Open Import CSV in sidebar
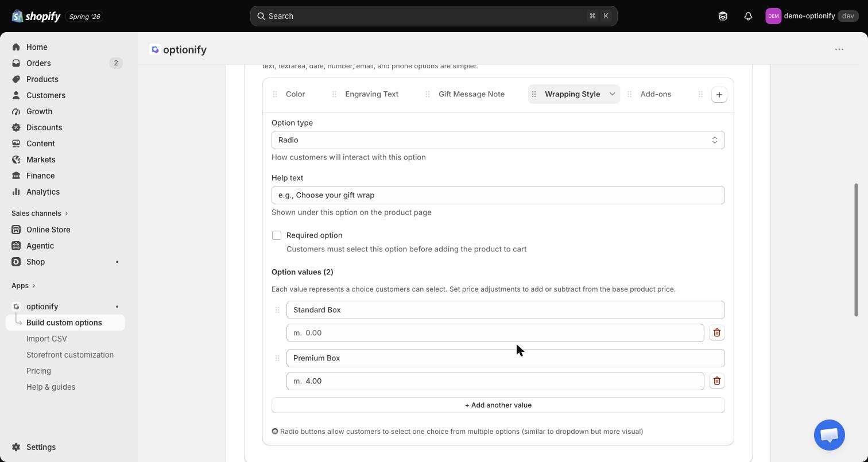Image resolution: width=868 pixels, height=462 pixels. (46, 339)
